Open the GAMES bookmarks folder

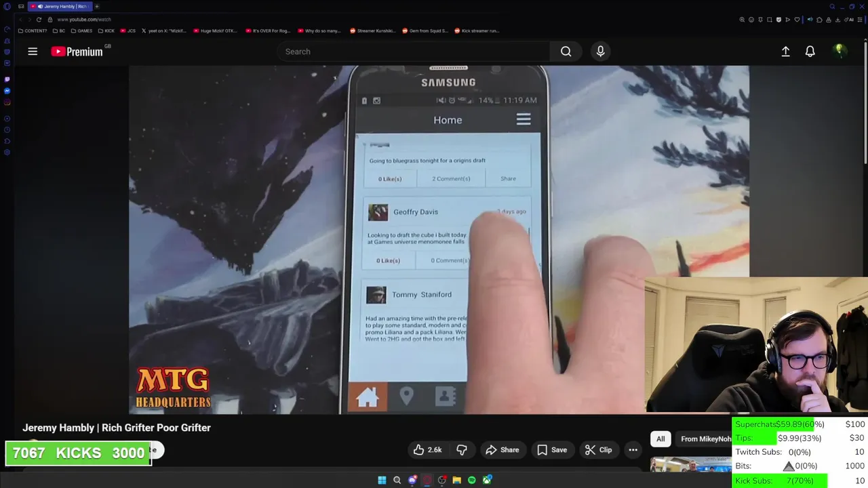pos(81,30)
